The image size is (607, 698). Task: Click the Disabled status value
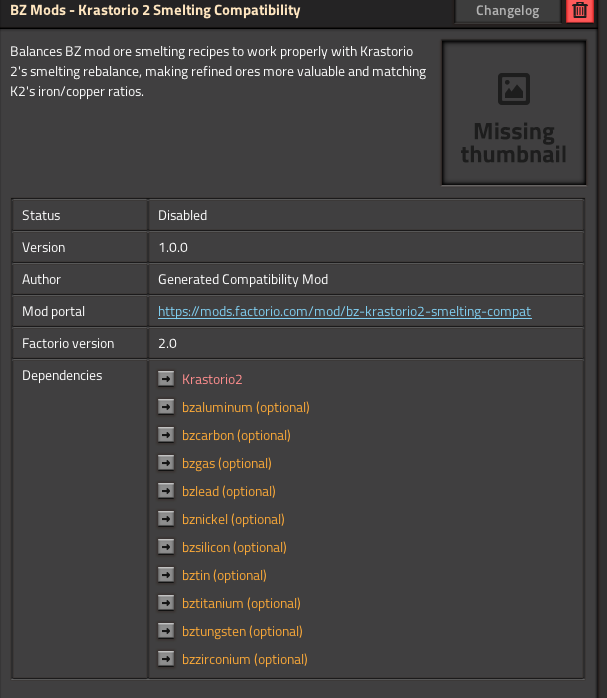pos(182,215)
